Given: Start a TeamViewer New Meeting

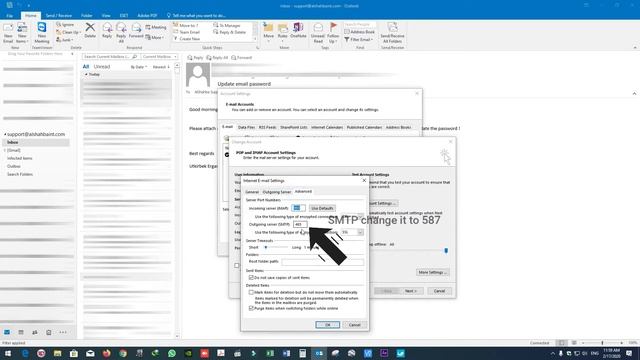Looking at the screenshot, I should pos(42,33).
